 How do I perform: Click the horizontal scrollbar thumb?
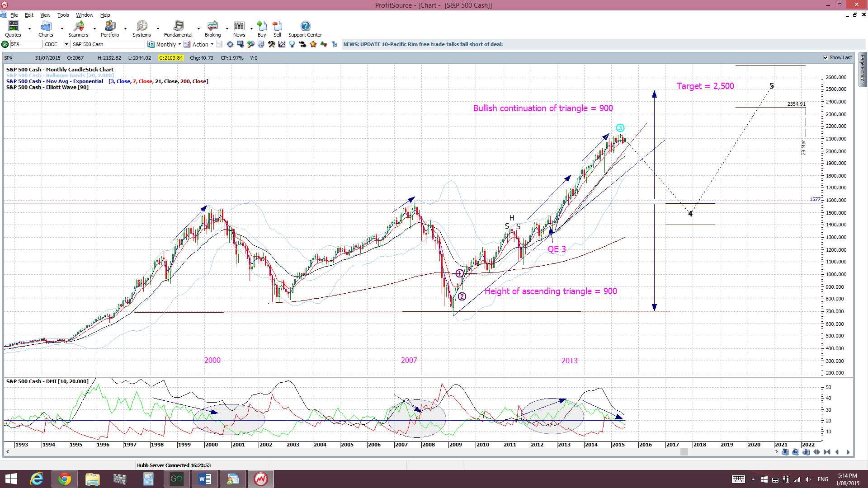click(x=684, y=452)
